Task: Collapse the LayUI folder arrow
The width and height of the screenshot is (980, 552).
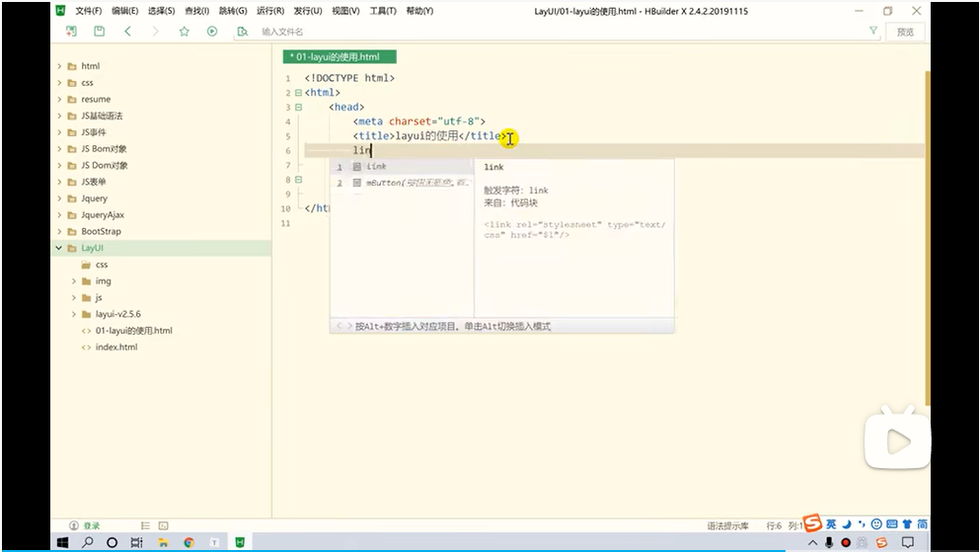Action: (x=59, y=248)
